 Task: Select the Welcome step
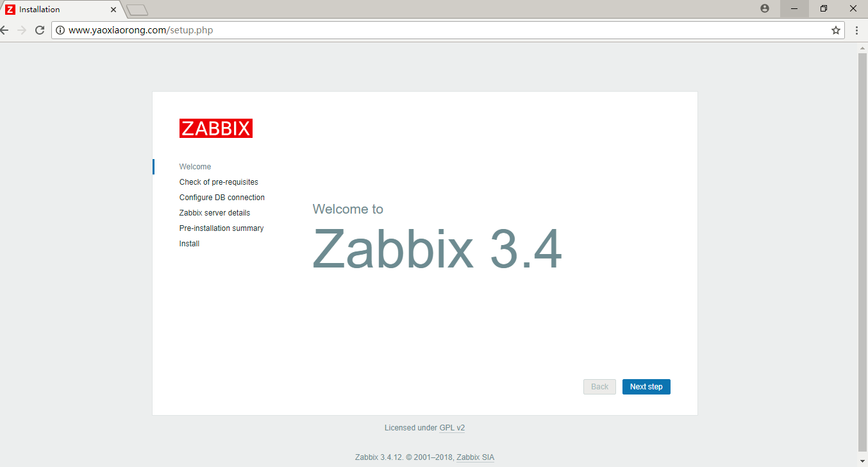pyautogui.click(x=195, y=167)
